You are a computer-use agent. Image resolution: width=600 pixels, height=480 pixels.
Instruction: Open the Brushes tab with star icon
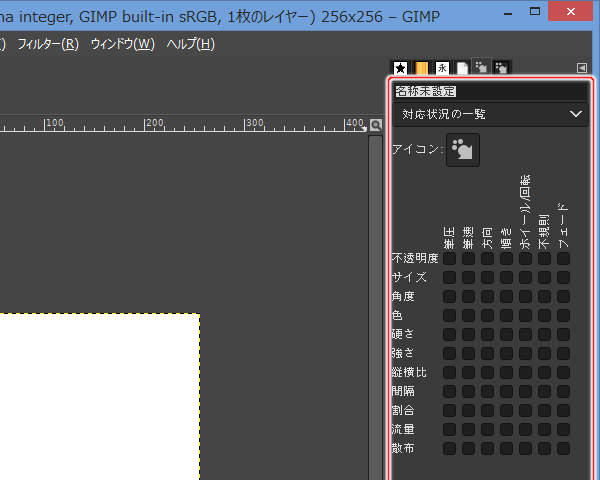coord(400,69)
